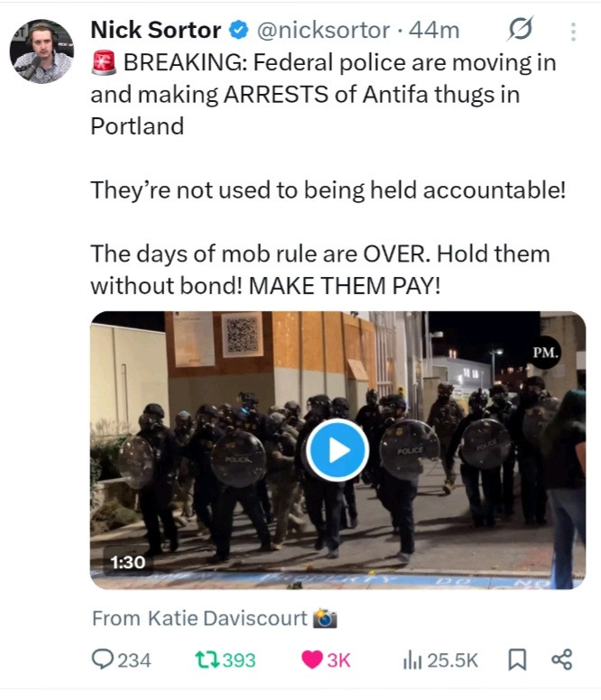Click the red siren emoji

(102, 63)
